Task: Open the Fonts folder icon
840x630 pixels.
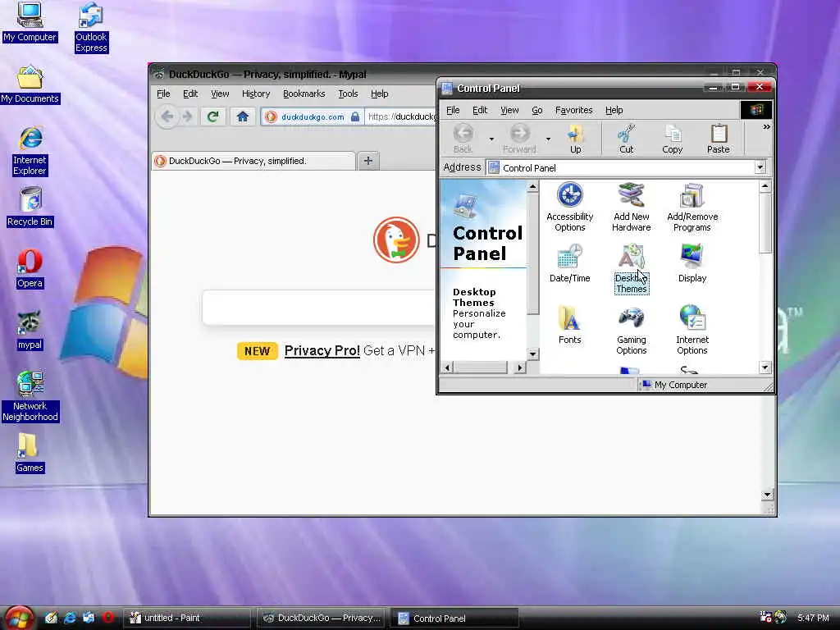Action: pos(569,325)
